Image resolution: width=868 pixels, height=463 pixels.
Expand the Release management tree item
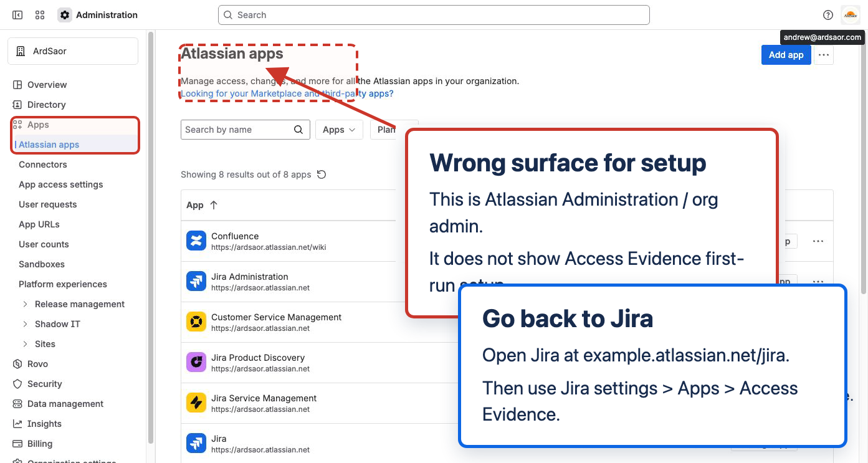pos(26,304)
